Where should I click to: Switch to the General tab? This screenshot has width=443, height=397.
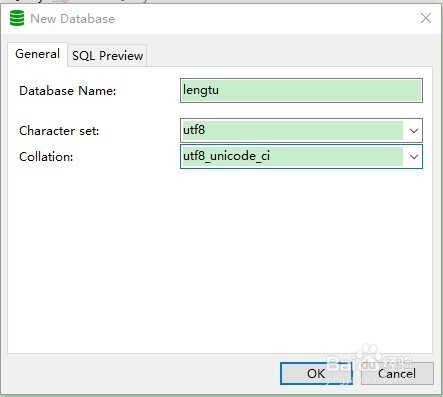click(x=37, y=54)
